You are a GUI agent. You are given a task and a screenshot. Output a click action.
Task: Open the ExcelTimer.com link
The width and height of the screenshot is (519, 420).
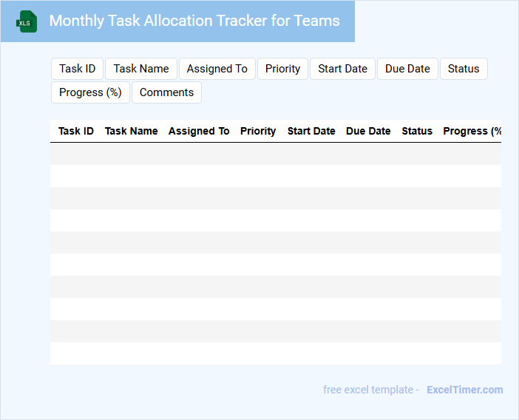465,390
